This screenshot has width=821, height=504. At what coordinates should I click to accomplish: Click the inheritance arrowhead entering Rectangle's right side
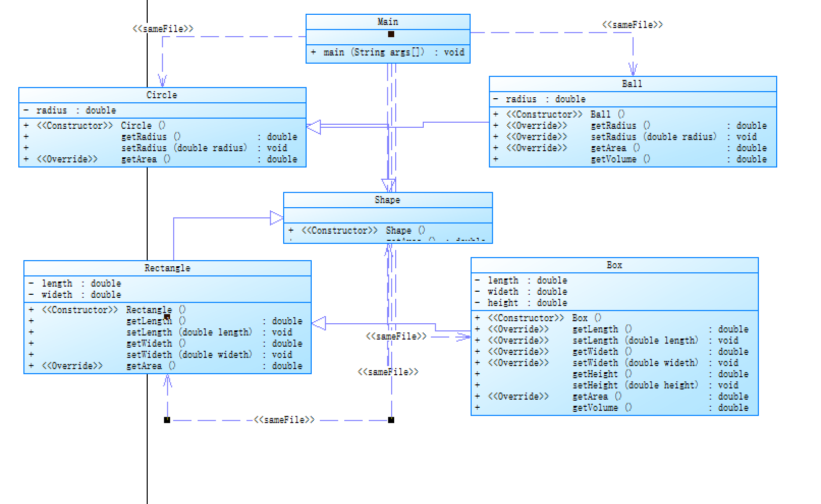pos(319,323)
